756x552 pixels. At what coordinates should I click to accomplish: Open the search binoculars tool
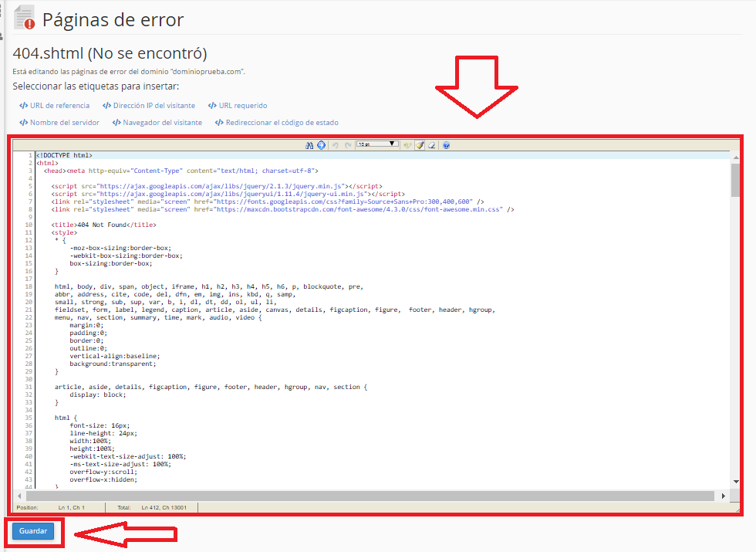(309, 145)
